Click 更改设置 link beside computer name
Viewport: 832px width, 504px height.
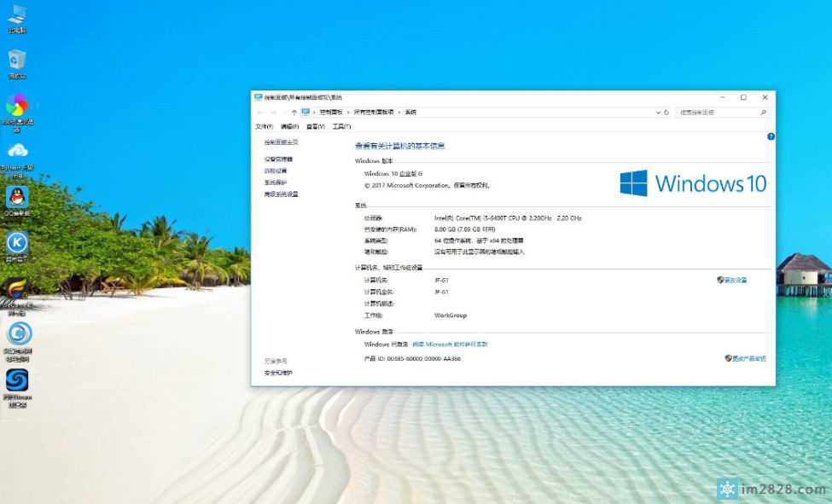click(735, 280)
